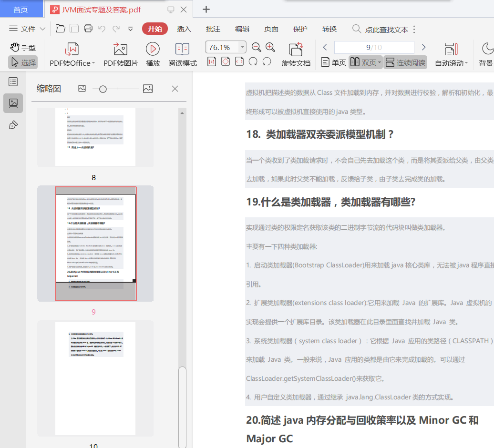Switch to the Home tab
Image resolution: width=494 pixels, height=448 pixels.
pos(21,10)
